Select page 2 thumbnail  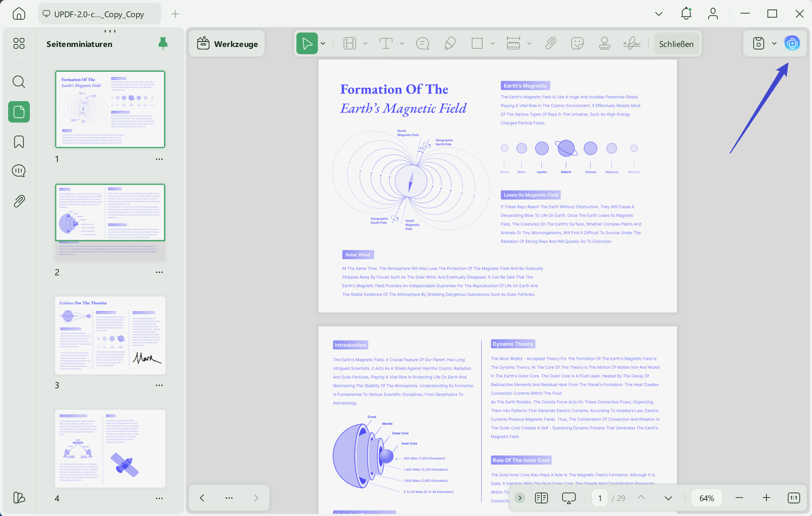(x=110, y=223)
